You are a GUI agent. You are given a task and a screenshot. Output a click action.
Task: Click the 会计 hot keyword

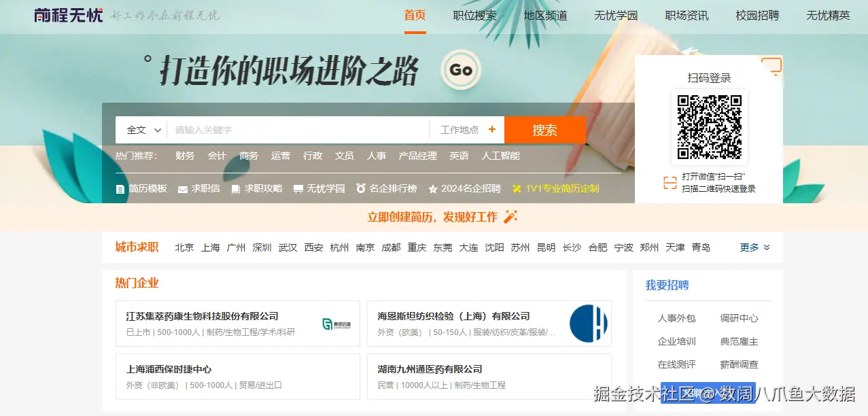(217, 156)
